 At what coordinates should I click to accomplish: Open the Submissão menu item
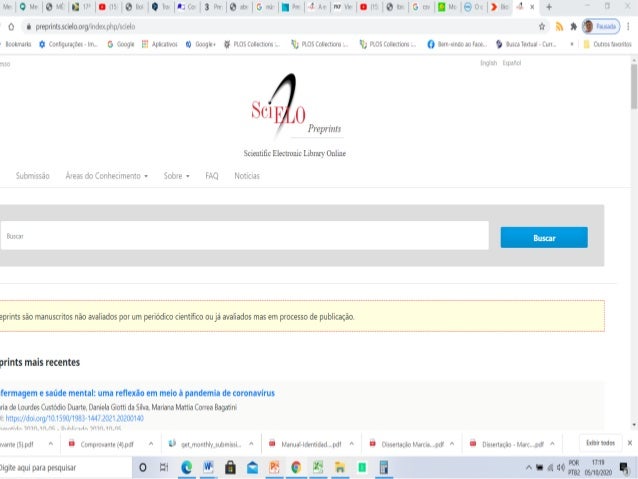33,176
